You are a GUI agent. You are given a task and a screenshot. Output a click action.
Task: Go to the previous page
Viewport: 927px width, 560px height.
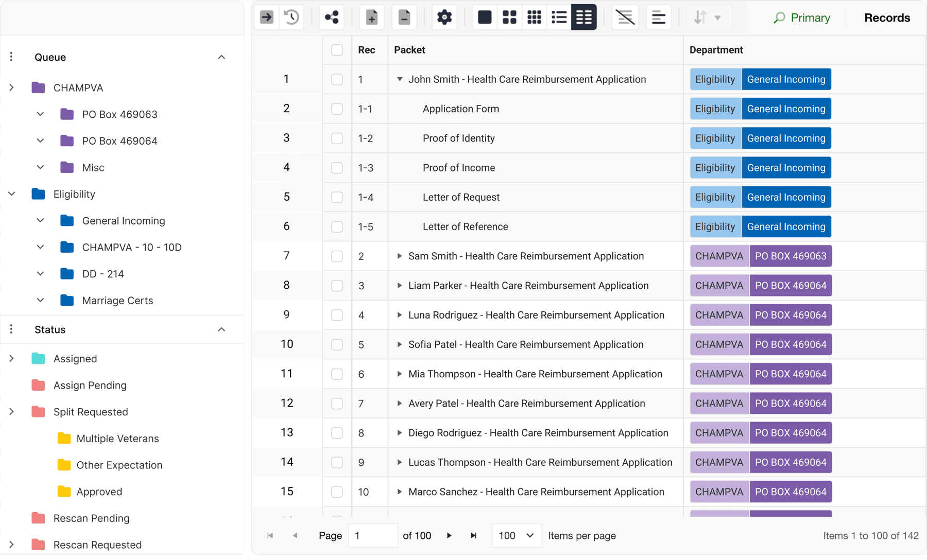[x=295, y=536]
